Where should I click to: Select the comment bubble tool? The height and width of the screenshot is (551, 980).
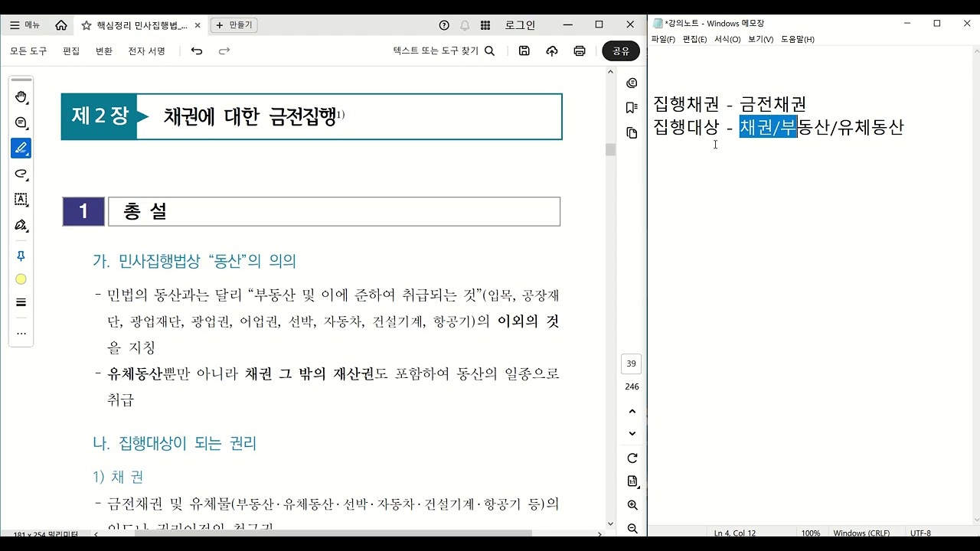[x=21, y=123]
